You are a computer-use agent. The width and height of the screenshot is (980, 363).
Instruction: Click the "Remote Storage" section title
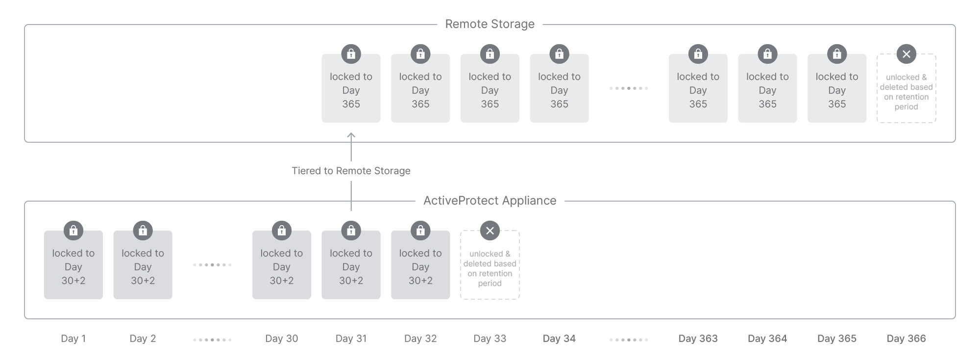click(490, 24)
